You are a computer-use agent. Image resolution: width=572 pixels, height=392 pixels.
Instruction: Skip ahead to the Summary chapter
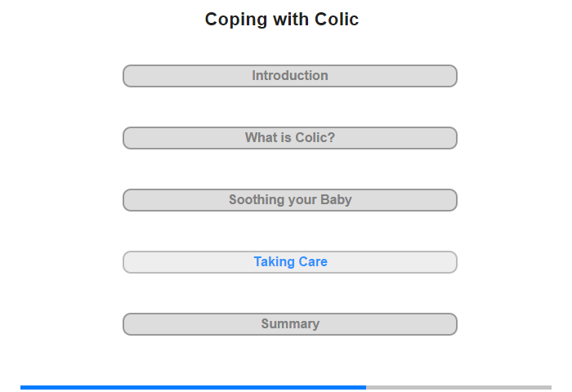(290, 324)
